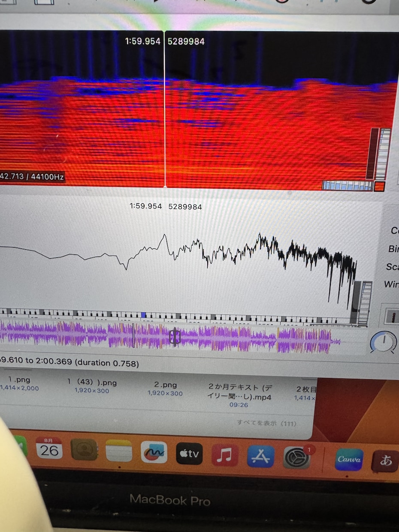399x532 pixels.
Task: Open Freeform from the Dock
Action: point(154,452)
